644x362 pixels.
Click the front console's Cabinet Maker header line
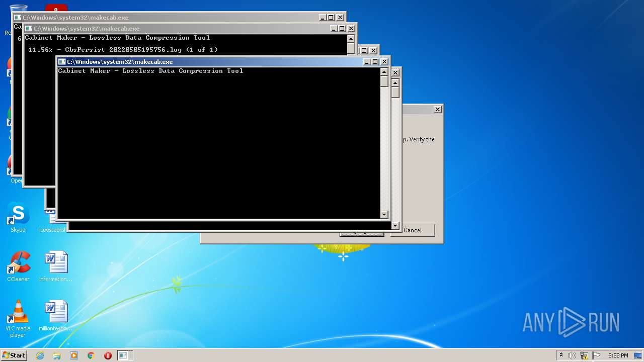150,71
